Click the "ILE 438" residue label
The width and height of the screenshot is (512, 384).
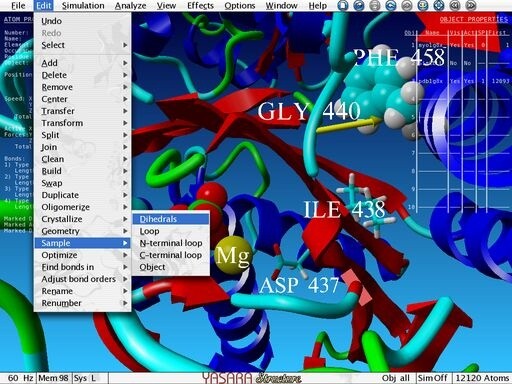(x=344, y=210)
